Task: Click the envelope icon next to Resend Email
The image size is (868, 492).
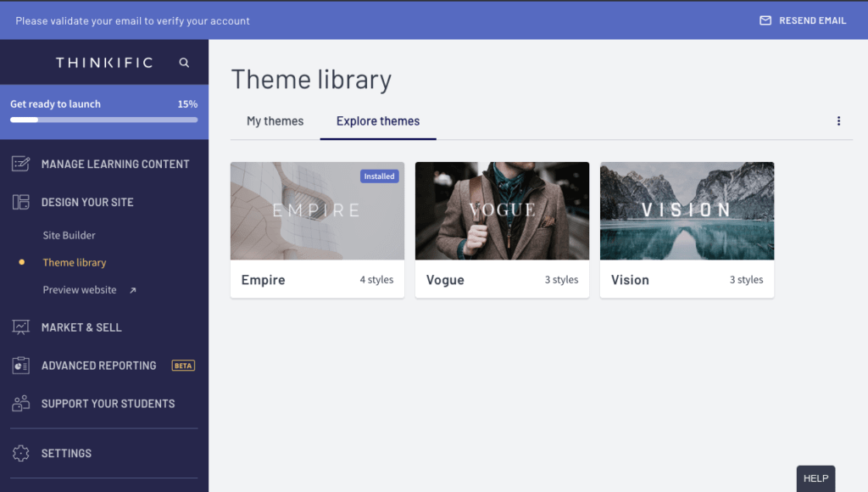Action: (765, 20)
